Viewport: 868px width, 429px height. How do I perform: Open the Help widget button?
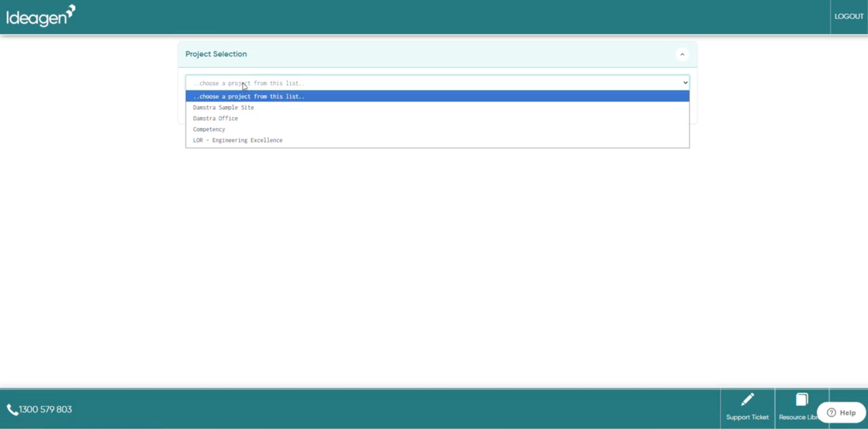coord(842,412)
